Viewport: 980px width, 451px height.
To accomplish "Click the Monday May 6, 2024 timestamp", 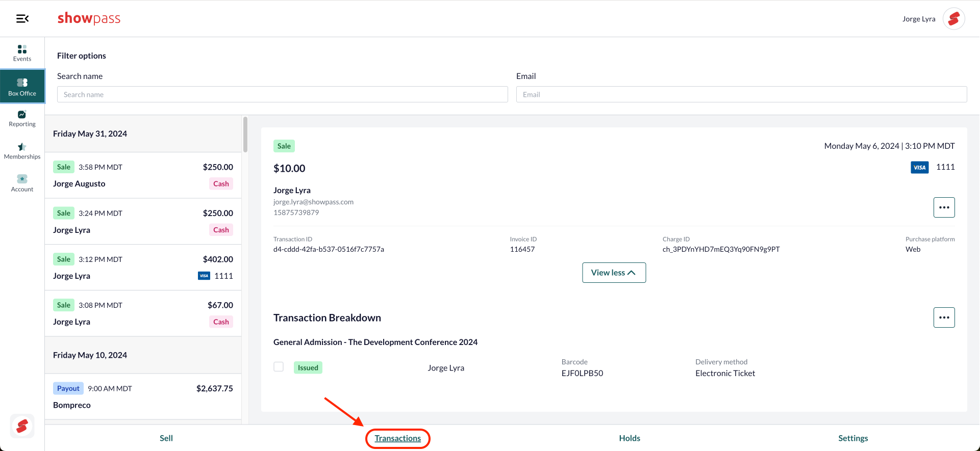I will pyautogui.click(x=889, y=146).
